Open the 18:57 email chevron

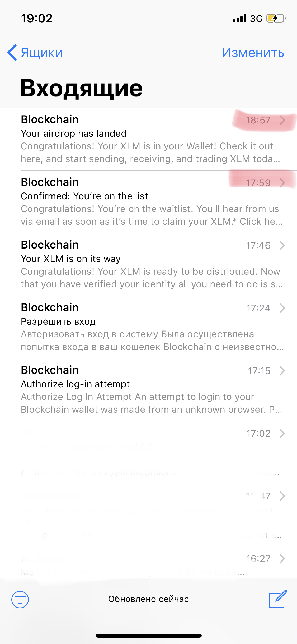pyautogui.click(x=282, y=120)
